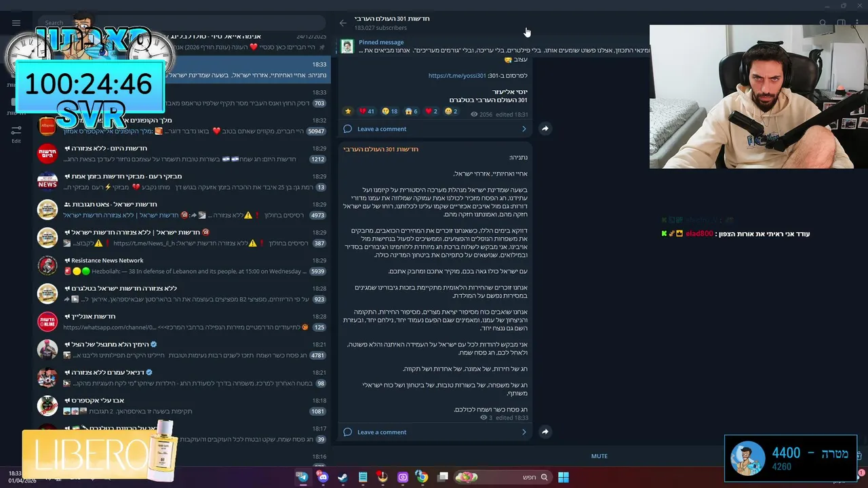Click the crying face reaction with 18
868x488 pixels.
pyautogui.click(x=390, y=111)
